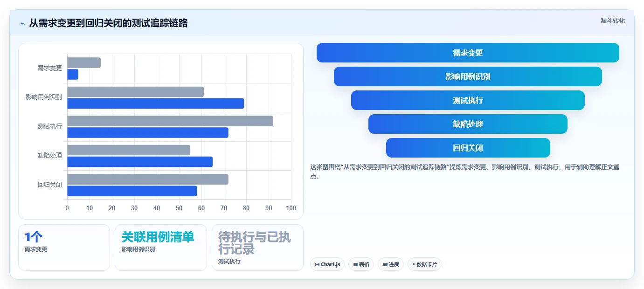Click the lightning icon beside the title
The image size is (644, 289).
22,23
